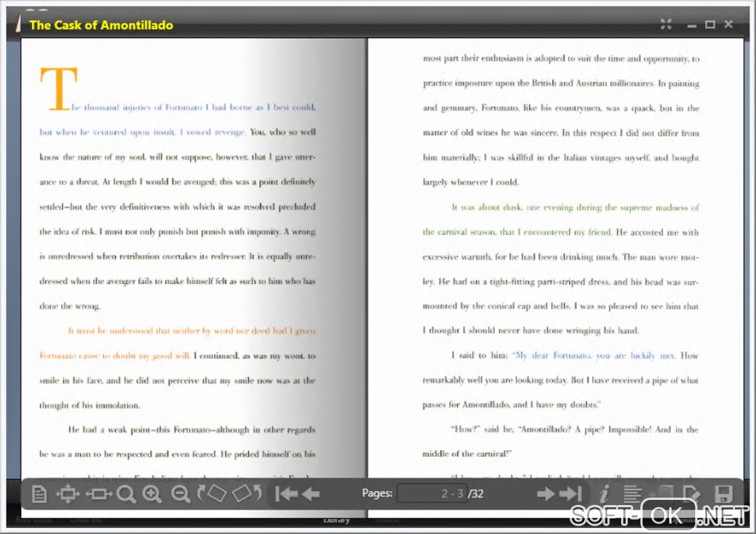Minimize the reader window

(x=692, y=25)
